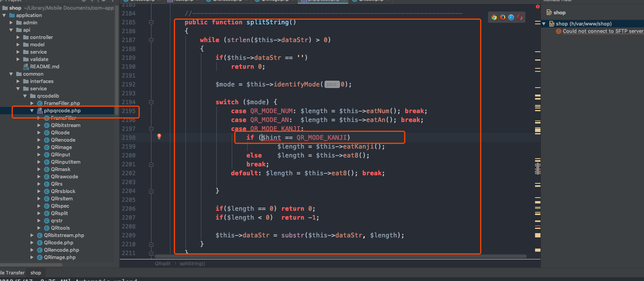Expand the QRbitstream class node
Screen dimensions: 644x281
(39, 125)
